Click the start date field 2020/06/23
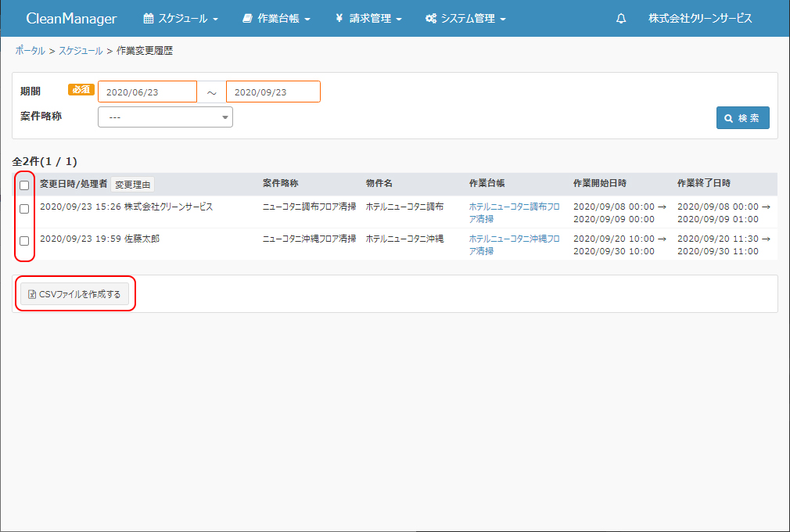 tap(147, 92)
